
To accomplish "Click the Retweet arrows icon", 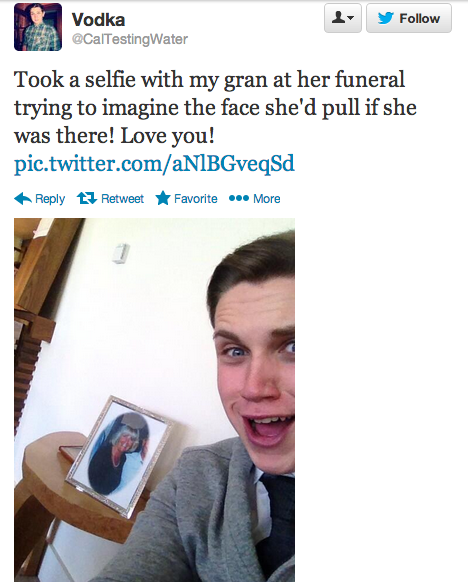I will pyautogui.click(x=87, y=198).
